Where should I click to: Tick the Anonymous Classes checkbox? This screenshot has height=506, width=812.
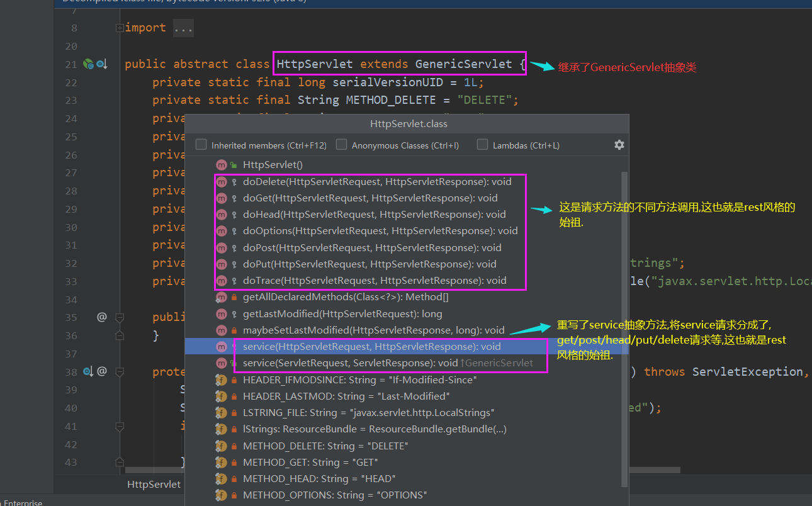coord(342,145)
